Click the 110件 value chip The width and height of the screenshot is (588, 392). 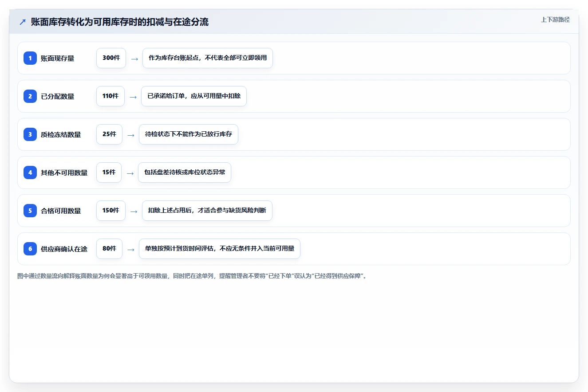[x=110, y=96]
